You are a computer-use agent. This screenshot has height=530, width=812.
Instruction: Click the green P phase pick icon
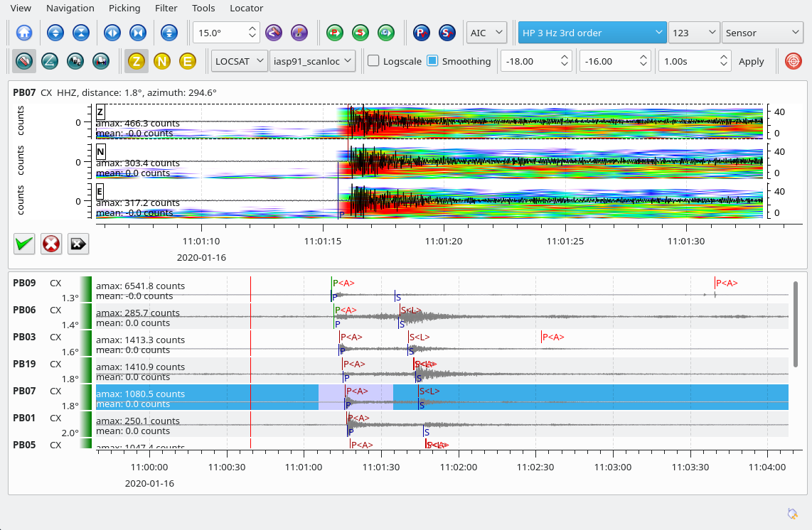(335, 33)
